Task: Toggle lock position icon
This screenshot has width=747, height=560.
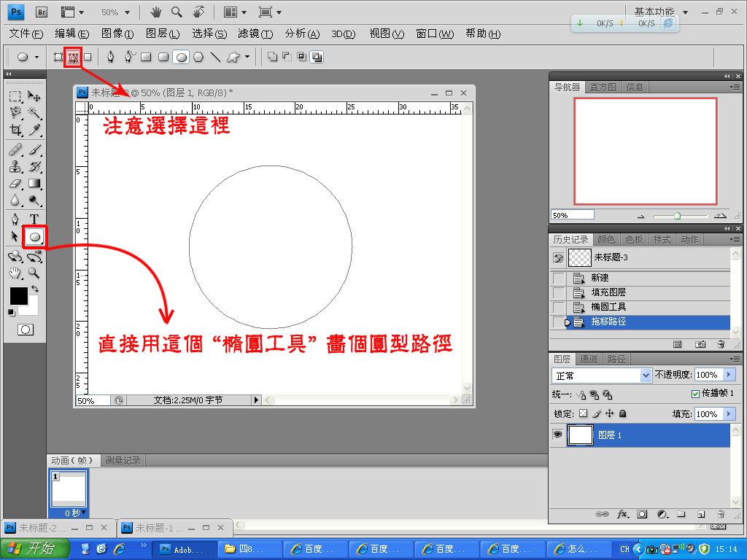Action: click(609, 413)
